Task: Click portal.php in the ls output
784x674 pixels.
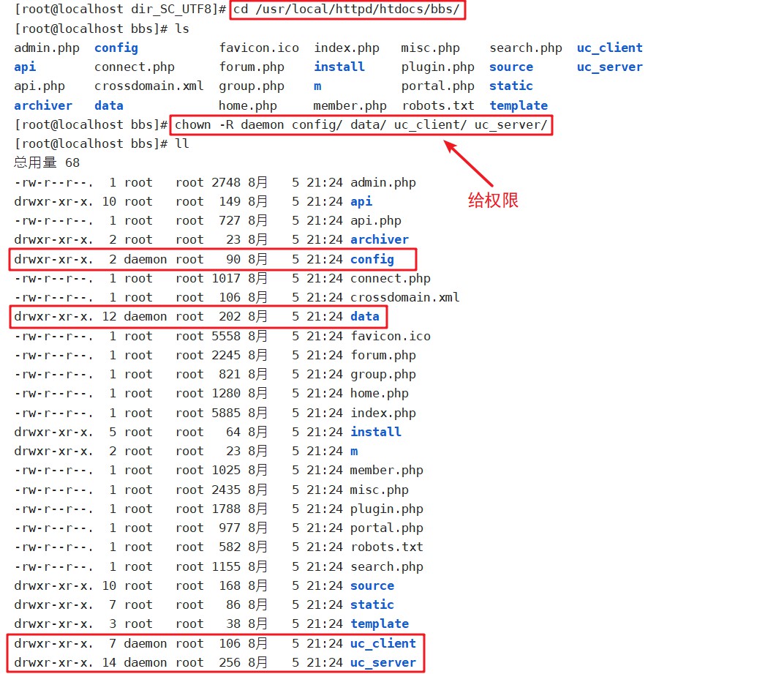Action: coord(437,86)
